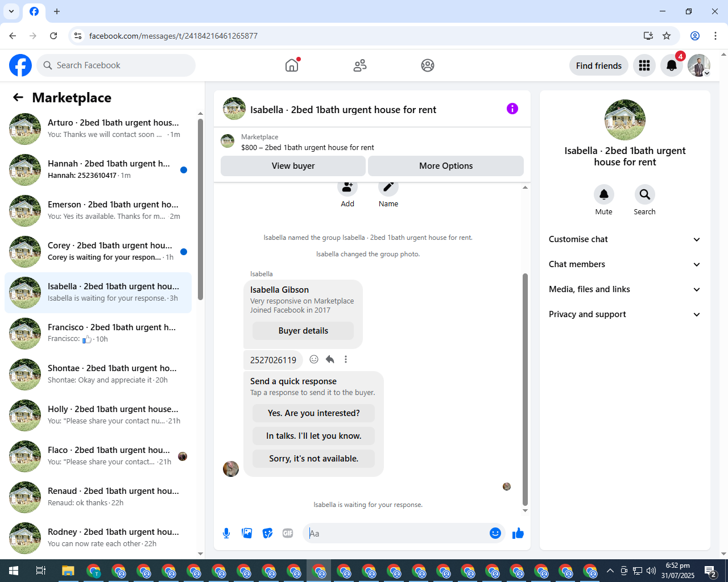Open Buyer details for Isabella Gibson
728x582 pixels.
303,331
